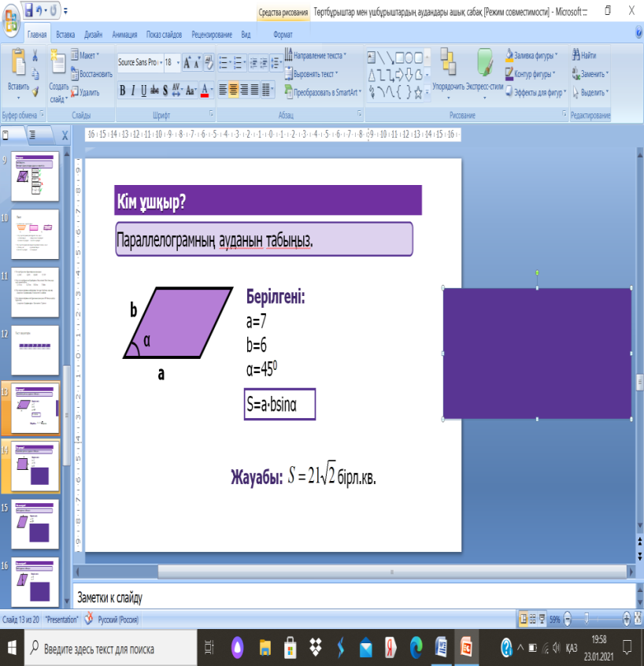Switch to the Анимация tab

(124, 35)
